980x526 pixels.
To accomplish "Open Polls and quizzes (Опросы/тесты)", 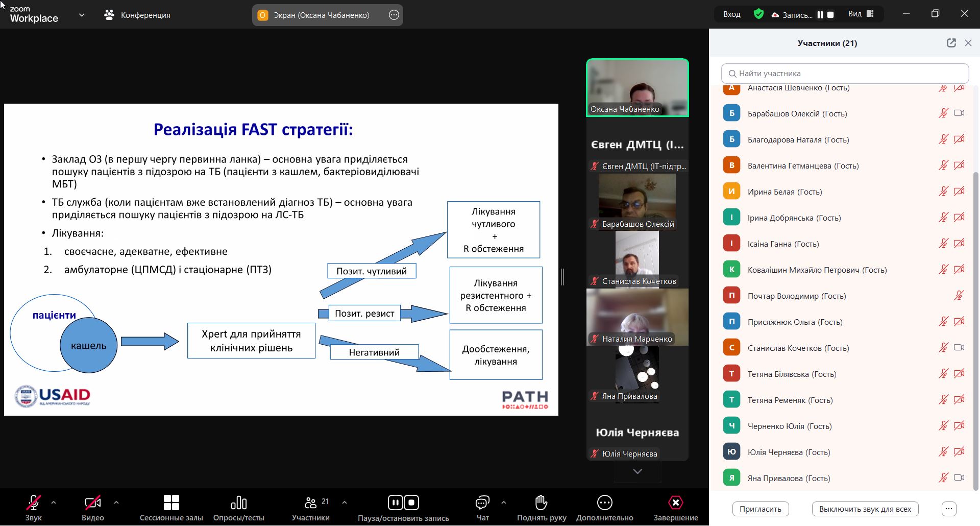I will [x=238, y=503].
